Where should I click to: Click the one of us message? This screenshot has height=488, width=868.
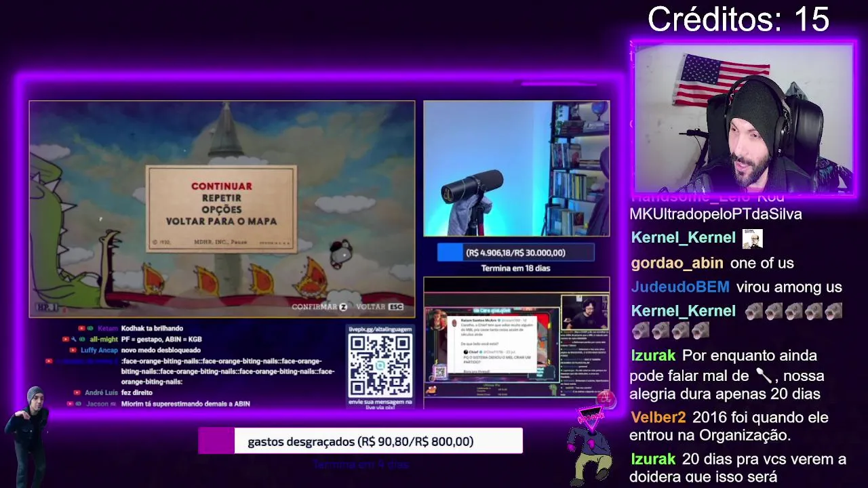coord(762,263)
